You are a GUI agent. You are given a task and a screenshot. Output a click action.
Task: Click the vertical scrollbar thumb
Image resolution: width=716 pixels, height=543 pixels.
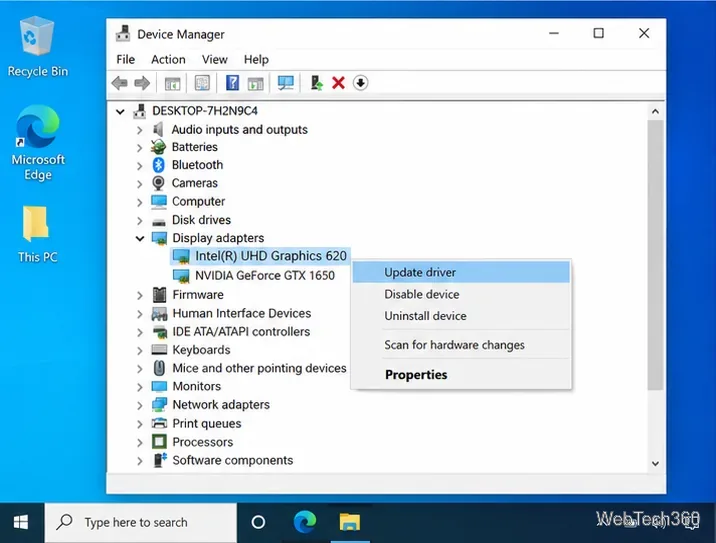(x=655, y=255)
